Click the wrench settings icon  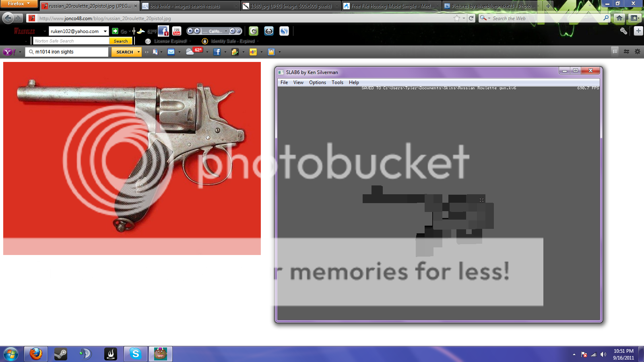(623, 31)
